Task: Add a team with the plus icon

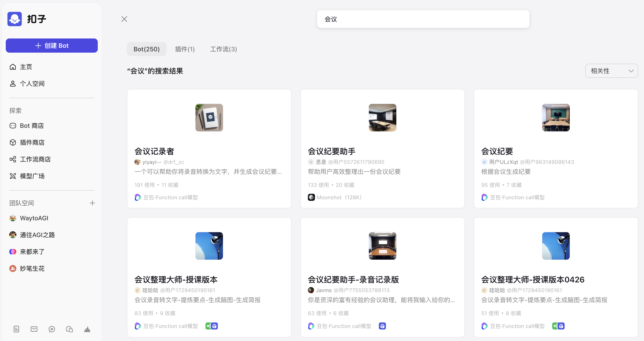Action: point(92,203)
